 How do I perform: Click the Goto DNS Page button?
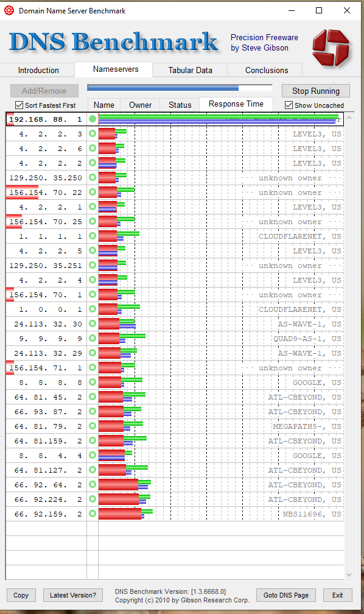pyautogui.click(x=286, y=595)
